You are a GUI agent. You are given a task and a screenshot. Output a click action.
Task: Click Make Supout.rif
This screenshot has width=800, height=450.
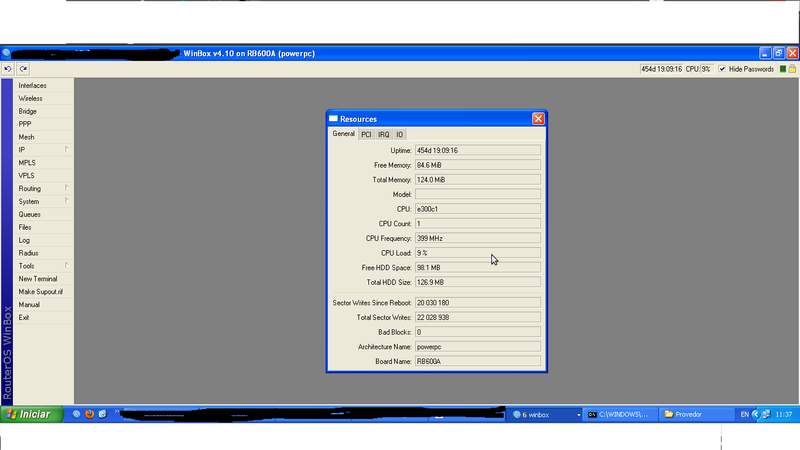43,292
